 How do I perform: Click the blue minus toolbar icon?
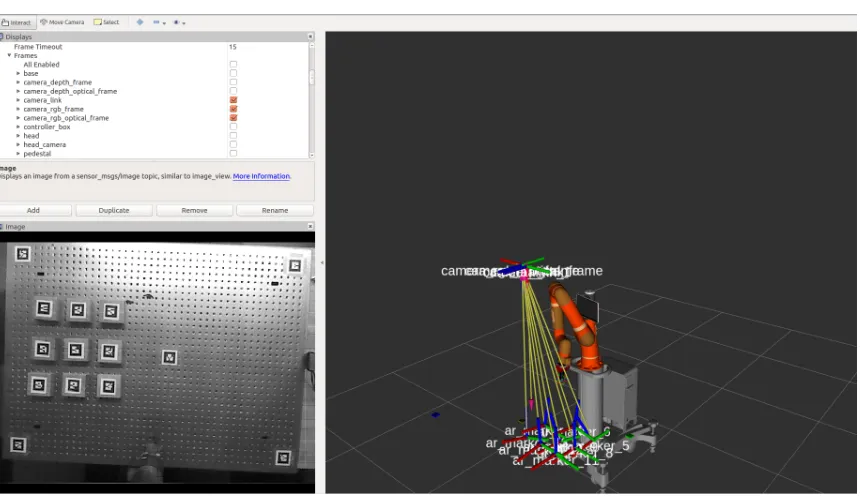coord(156,23)
